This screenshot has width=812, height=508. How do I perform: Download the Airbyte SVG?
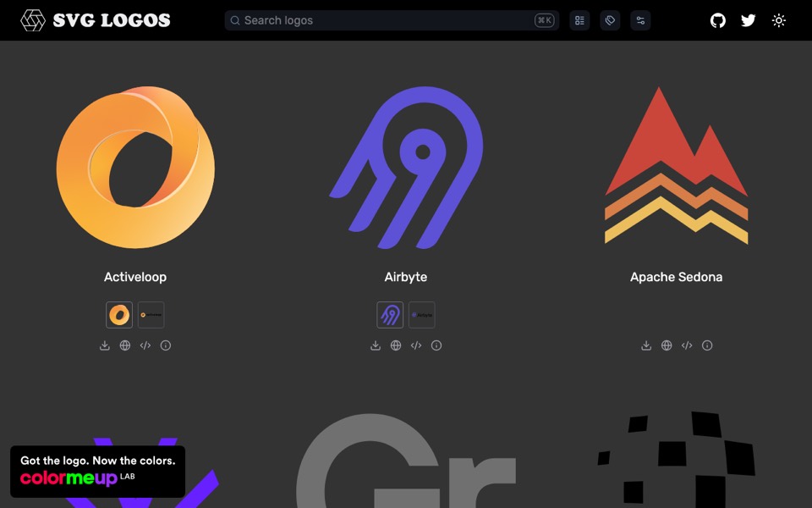(376, 345)
